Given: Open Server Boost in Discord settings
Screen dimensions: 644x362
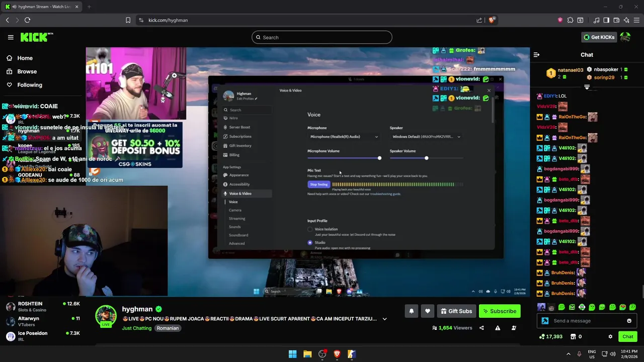Looking at the screenshot, I should click(x=239, y=127).
